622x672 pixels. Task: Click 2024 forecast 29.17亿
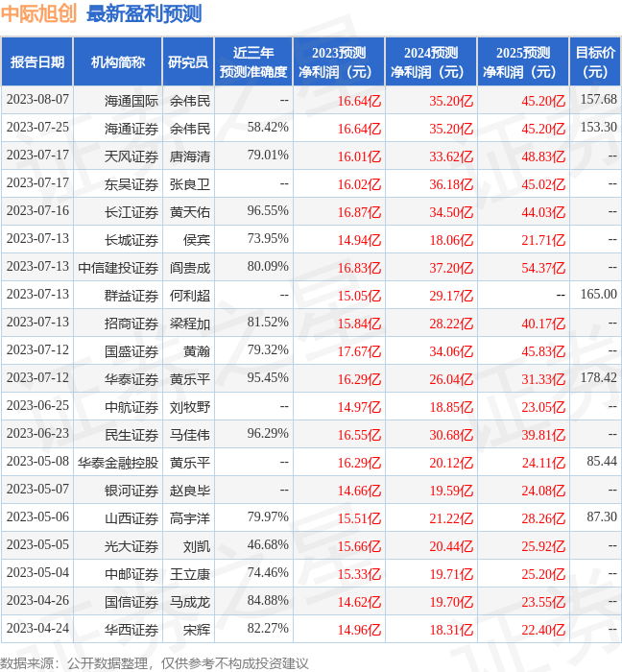pos(451,296)
